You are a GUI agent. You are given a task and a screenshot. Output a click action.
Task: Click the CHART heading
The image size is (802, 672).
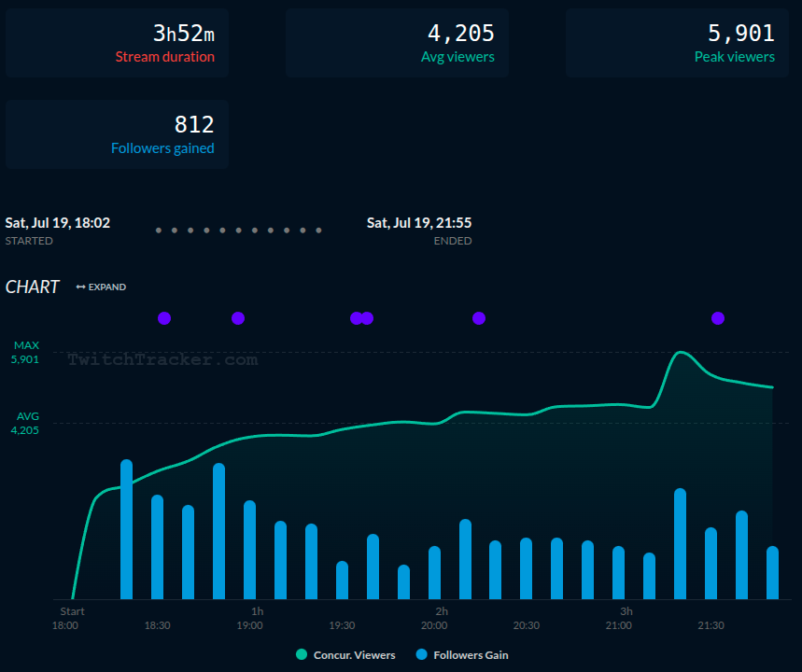pos(33,287)
